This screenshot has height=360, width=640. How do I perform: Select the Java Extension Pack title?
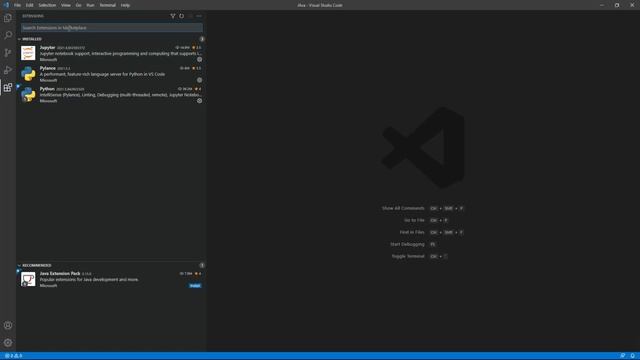pyautogui.click(x=60, y=273)
